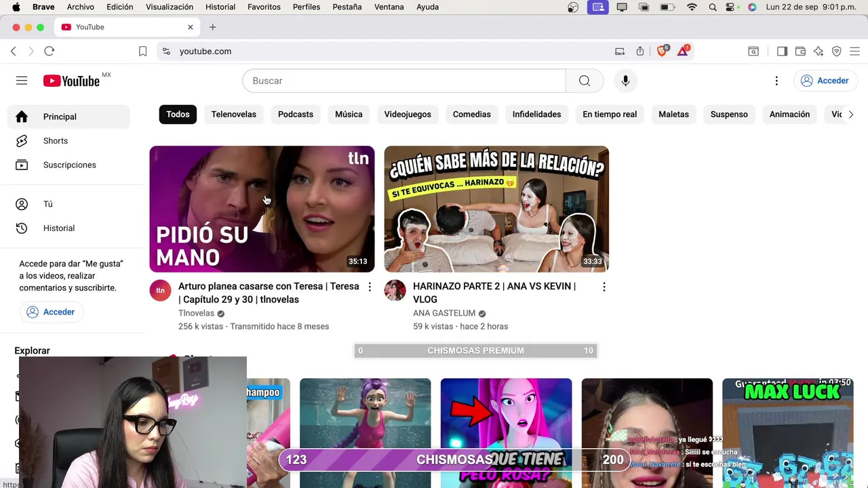Open options for Arturo planea casarse video
The image size is (868, 488).
click(x=370, y=287)
